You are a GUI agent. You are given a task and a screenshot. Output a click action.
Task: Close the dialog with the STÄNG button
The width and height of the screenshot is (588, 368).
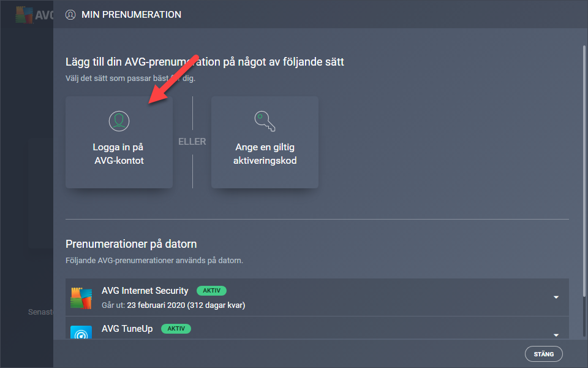point(543,354)
